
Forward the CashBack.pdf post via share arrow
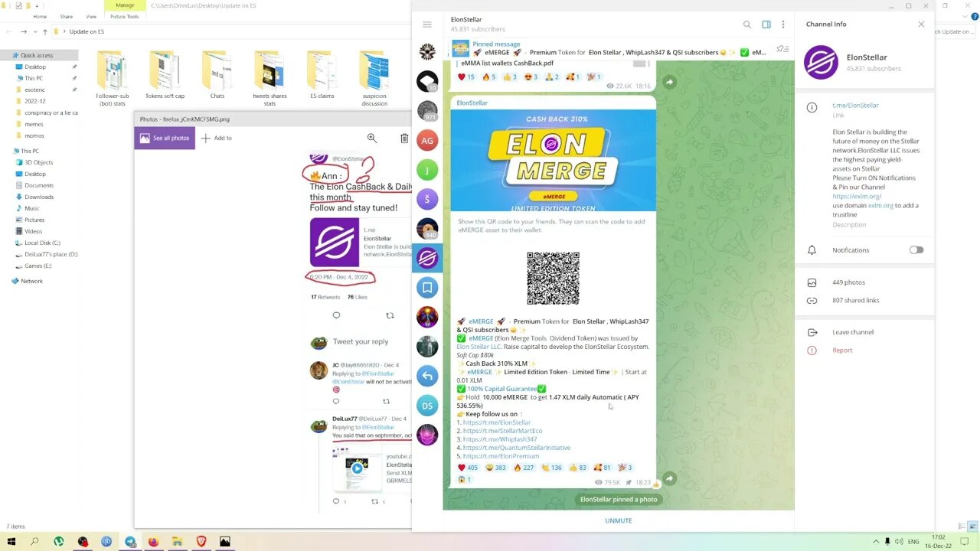tap(669, 81)
